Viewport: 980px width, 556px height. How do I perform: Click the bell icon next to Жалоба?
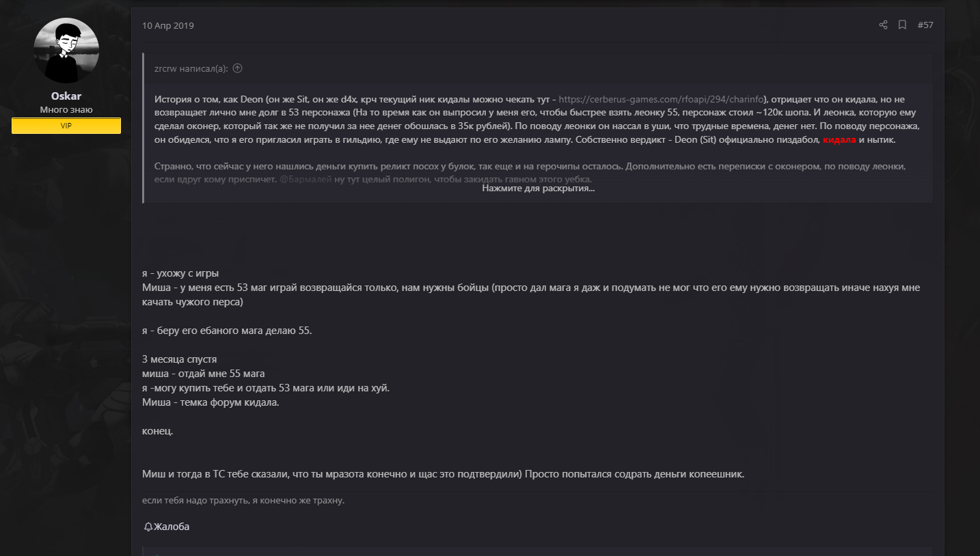point(148,527)
